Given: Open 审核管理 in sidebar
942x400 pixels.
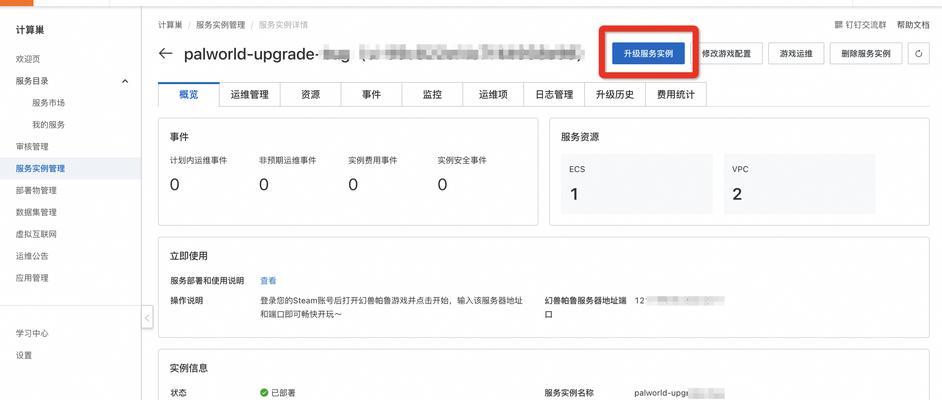Looking at the screenshot, I should point(32,147).
